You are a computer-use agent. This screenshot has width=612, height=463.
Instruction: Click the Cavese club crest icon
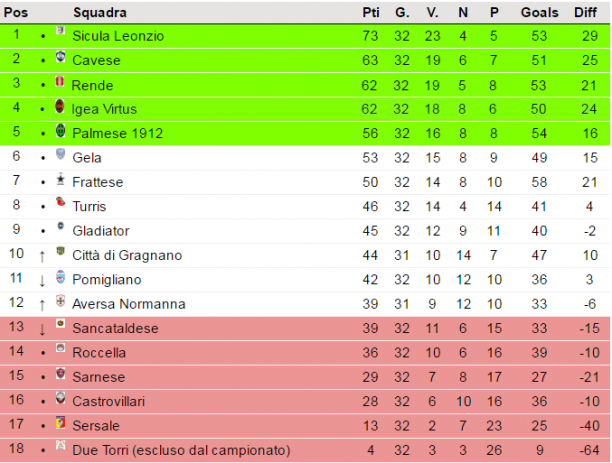pyautogui.click(x=60, y=56)
